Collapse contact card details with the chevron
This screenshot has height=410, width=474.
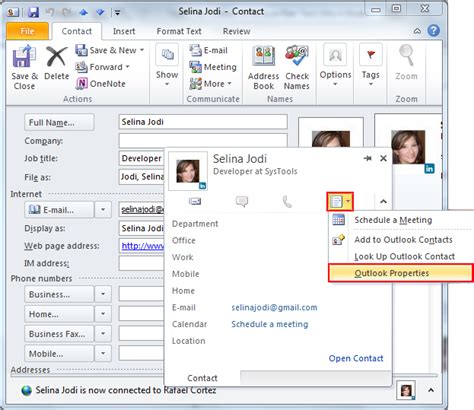coord(383,201)
